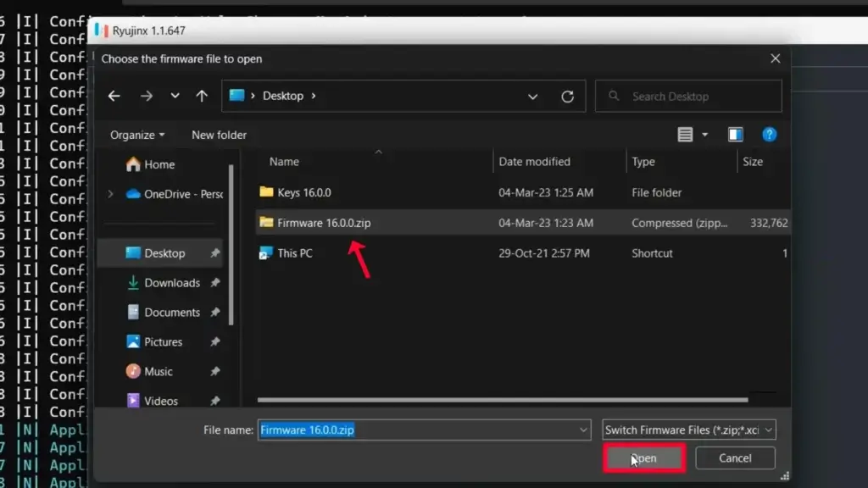Click the Keys 16.0.0 folder icon
This screenshot has width=868, height=488.
[x=266, y=192]
